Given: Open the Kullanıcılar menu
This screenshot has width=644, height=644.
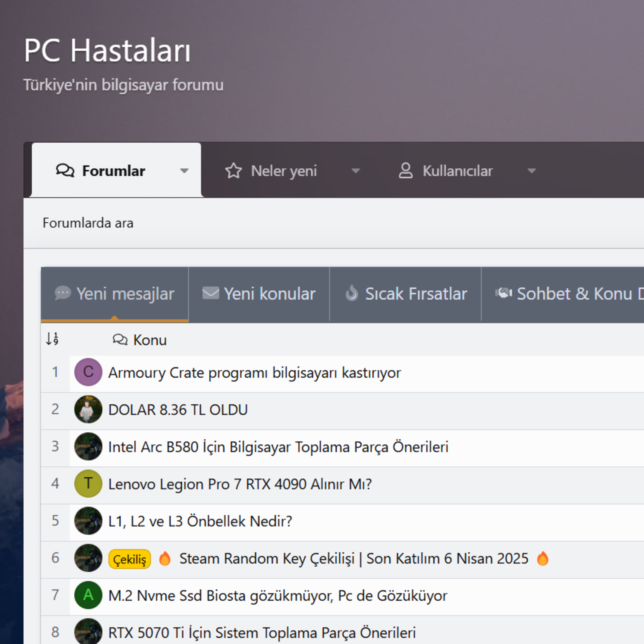Looking at the screenshot, I should [x=446, y=171].
